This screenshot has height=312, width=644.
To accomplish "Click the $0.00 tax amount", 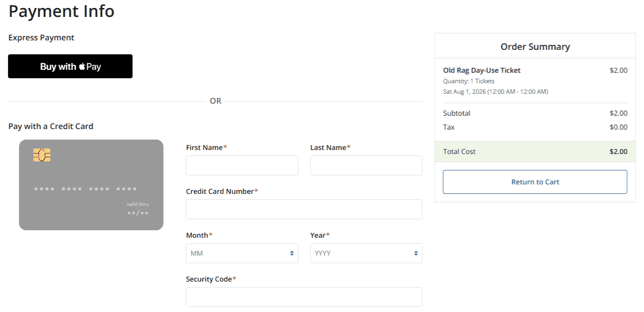I will [x=619, y=127].
